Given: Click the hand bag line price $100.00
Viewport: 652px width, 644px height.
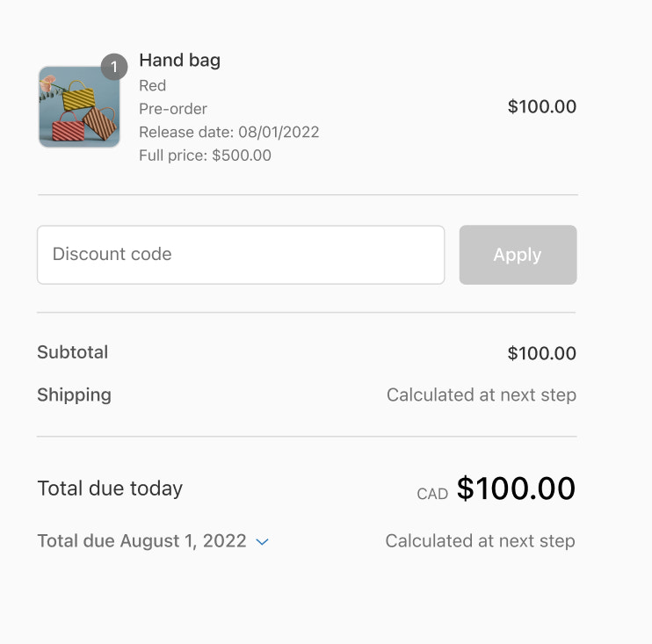Looking at the screenshot, I should click(x=541, y=107).
